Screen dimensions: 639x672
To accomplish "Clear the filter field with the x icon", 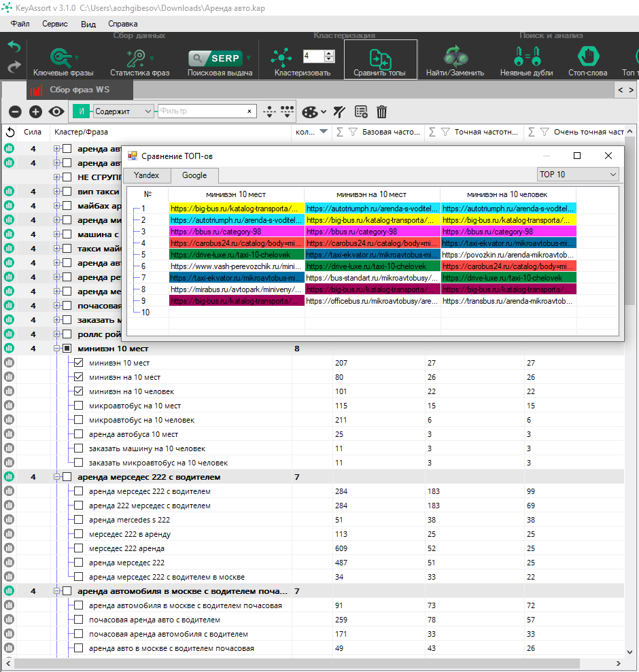I will click(249, 111).
